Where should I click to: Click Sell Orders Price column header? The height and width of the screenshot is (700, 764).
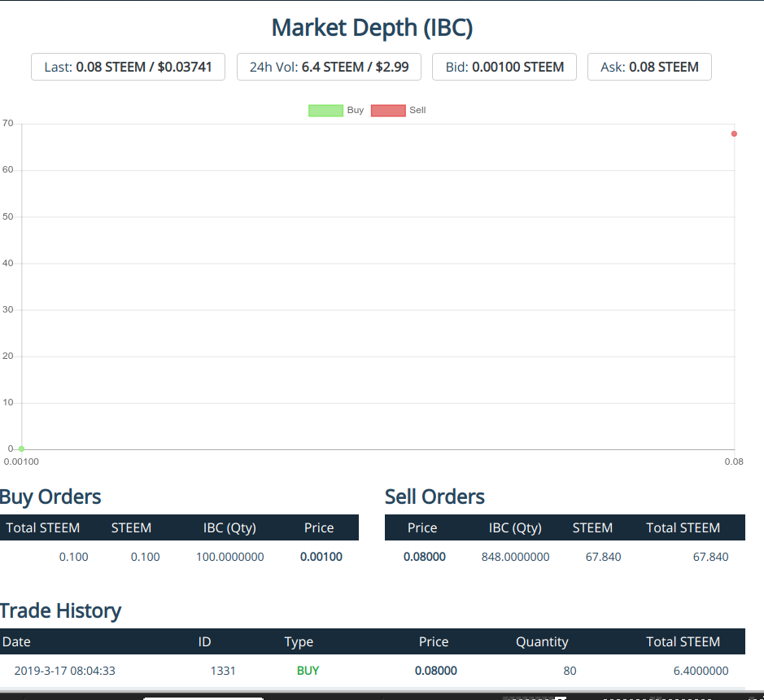point(422,528)
